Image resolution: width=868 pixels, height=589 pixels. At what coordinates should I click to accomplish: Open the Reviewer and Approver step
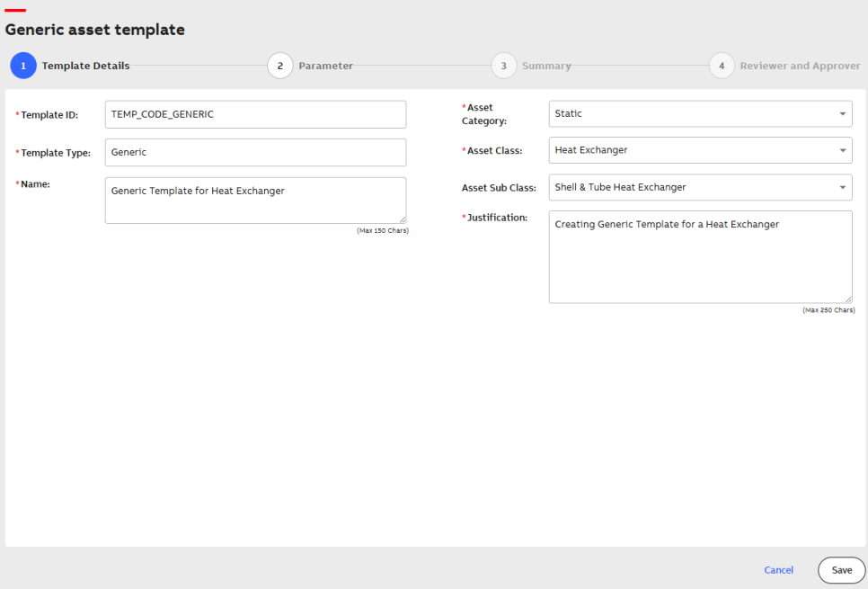click(800, 66)
